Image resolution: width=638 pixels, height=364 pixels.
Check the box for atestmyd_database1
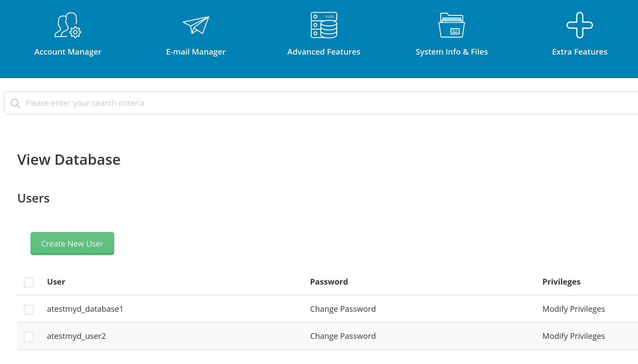pos(29,310)
